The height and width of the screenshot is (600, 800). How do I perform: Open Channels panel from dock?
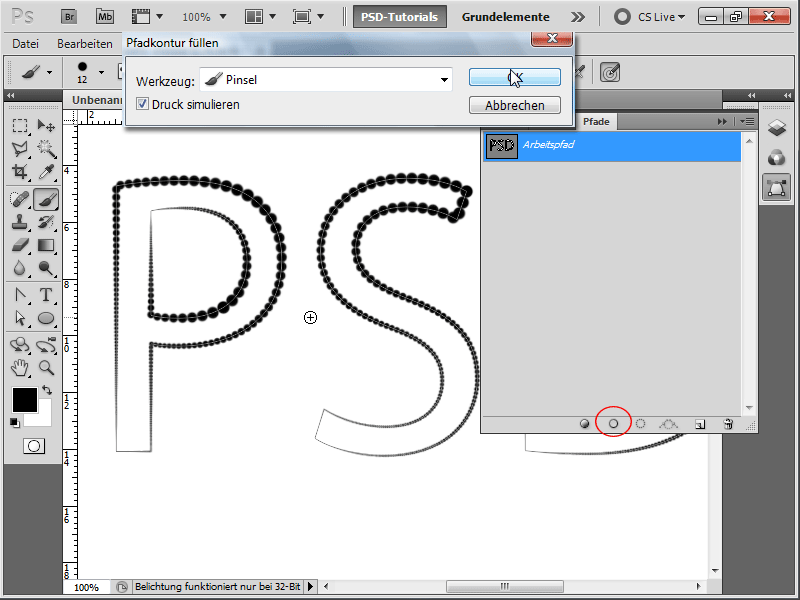(777, 158)
